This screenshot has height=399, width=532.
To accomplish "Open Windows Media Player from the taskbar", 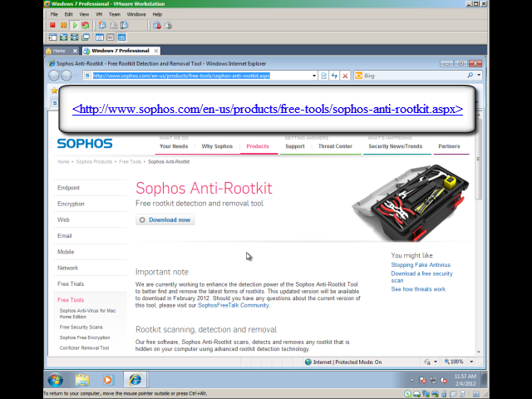I will (107, 380).
